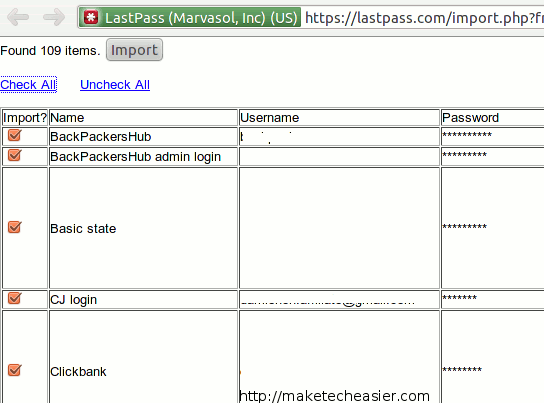Click the Import button
The height and width of the screenshot is (403, 544).
pos(134,50)
